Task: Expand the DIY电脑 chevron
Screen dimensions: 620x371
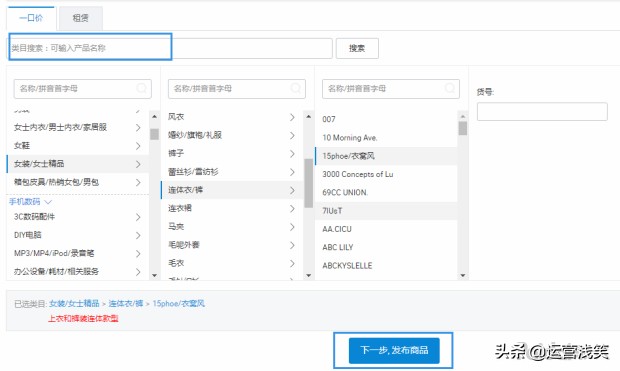Action: pos(138,235)
